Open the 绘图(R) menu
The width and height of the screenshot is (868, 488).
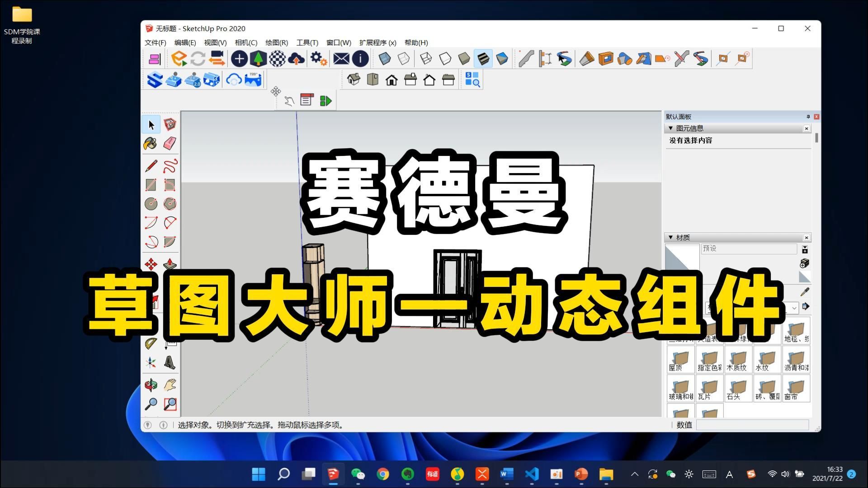point(277,42)
